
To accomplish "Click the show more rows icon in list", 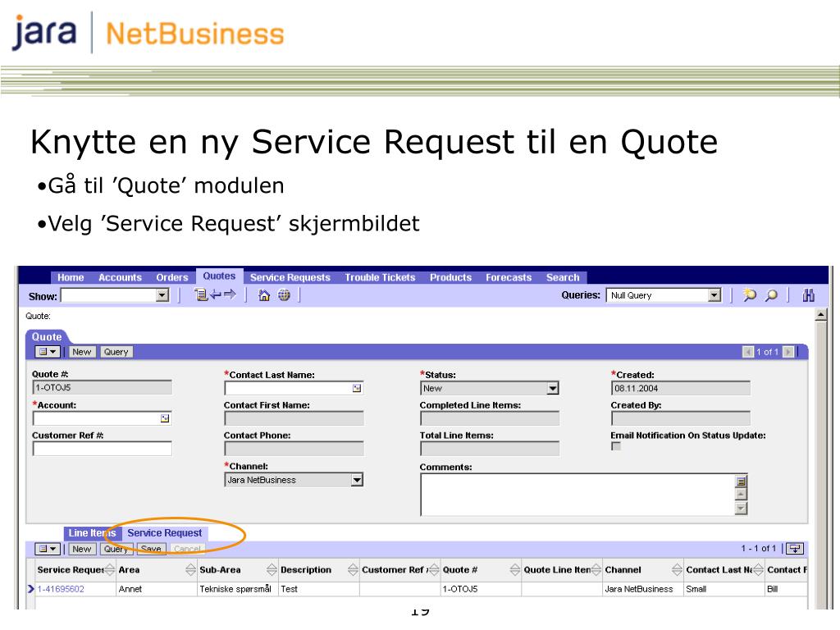I will [x=795, y=549].
